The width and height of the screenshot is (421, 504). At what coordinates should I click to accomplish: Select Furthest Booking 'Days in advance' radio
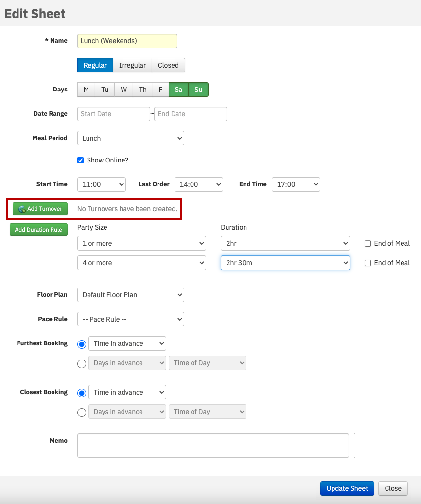pyautogui.click(x=82, y=363)
